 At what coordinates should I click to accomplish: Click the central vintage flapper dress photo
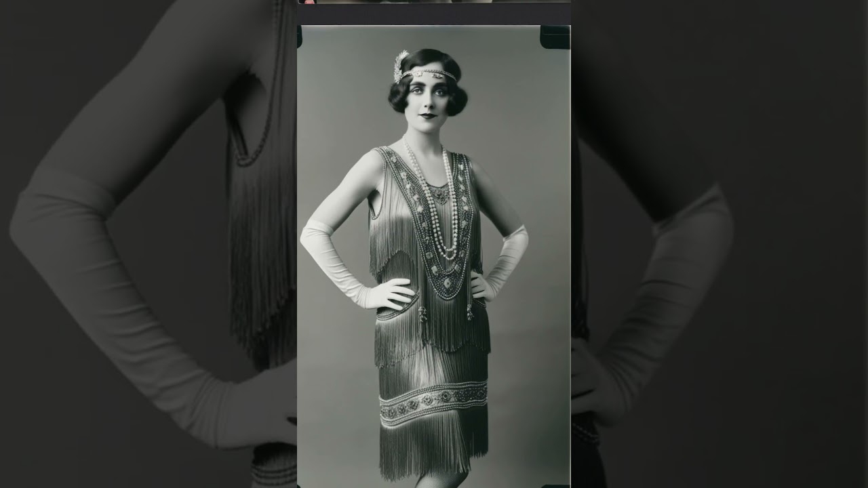[434, 256]
